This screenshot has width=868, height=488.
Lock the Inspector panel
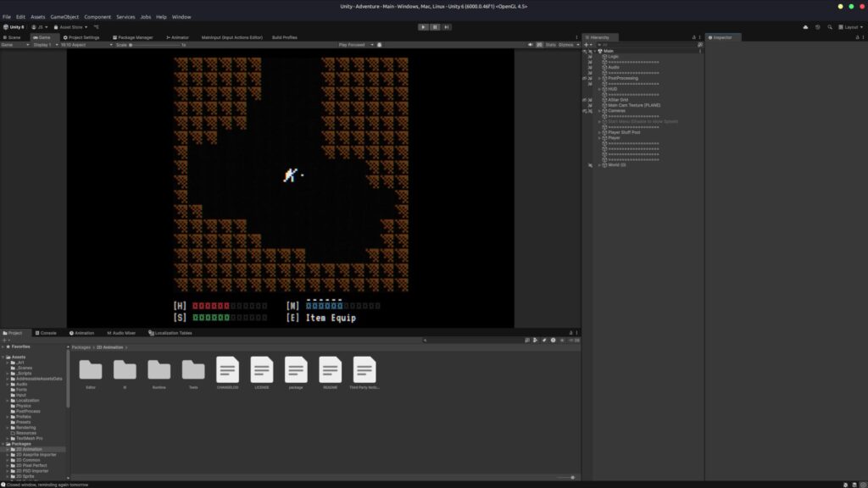click(x=858, y=37)
